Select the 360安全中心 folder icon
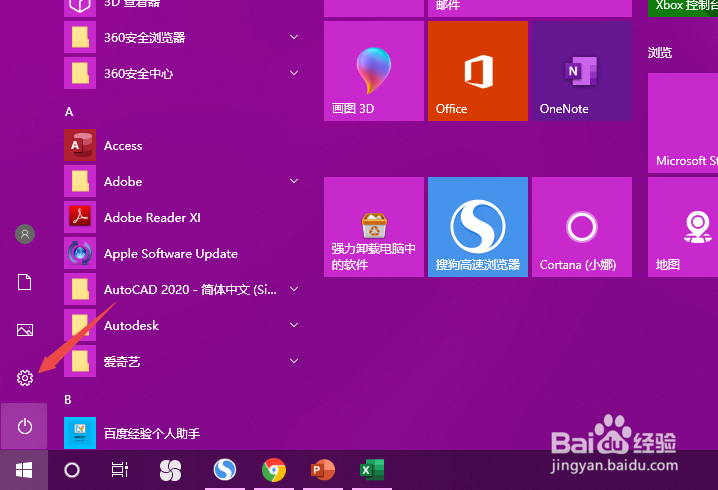The image size is (718, 490). (80, 73)
